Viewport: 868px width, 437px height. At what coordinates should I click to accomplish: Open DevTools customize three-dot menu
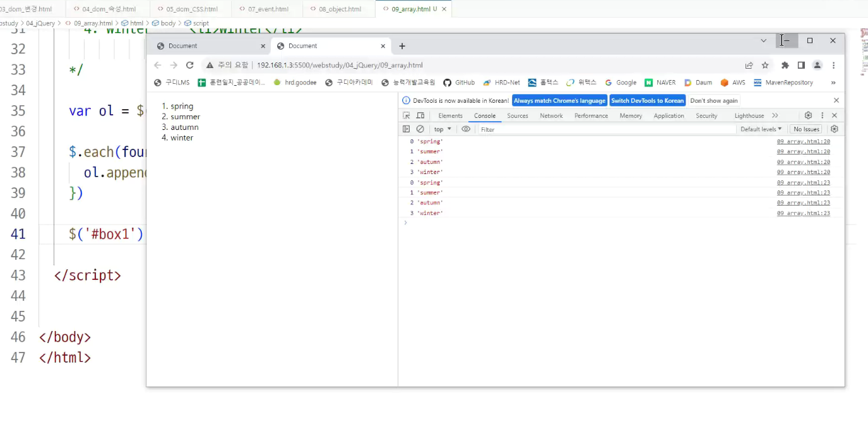(822, 115)
